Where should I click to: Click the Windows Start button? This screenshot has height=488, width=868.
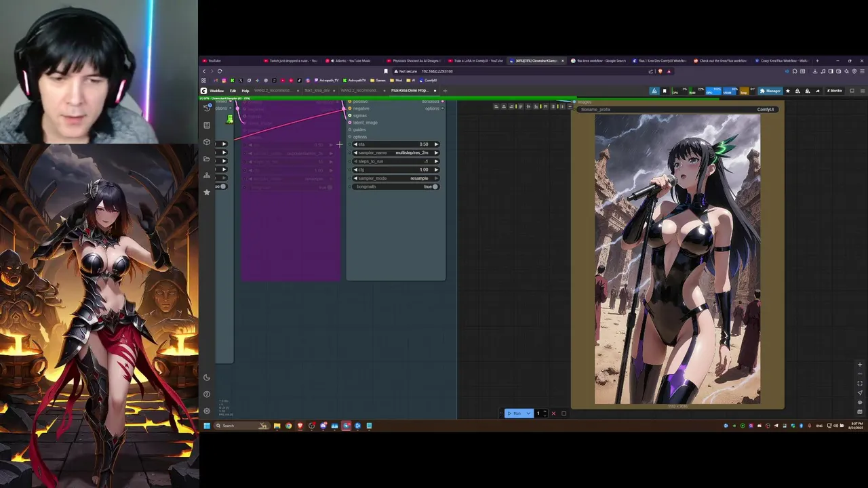(207, 426)
